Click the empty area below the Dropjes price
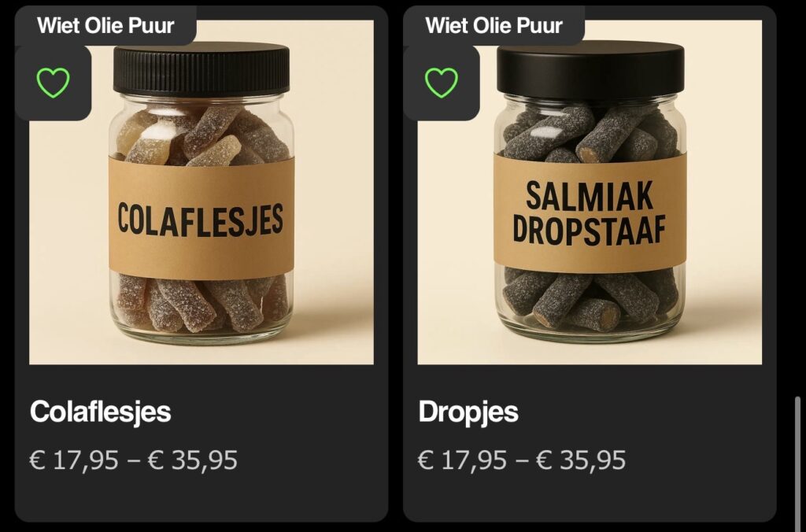Image resolution: width=806 pixels, height=532 pixels. click(590, 497)
